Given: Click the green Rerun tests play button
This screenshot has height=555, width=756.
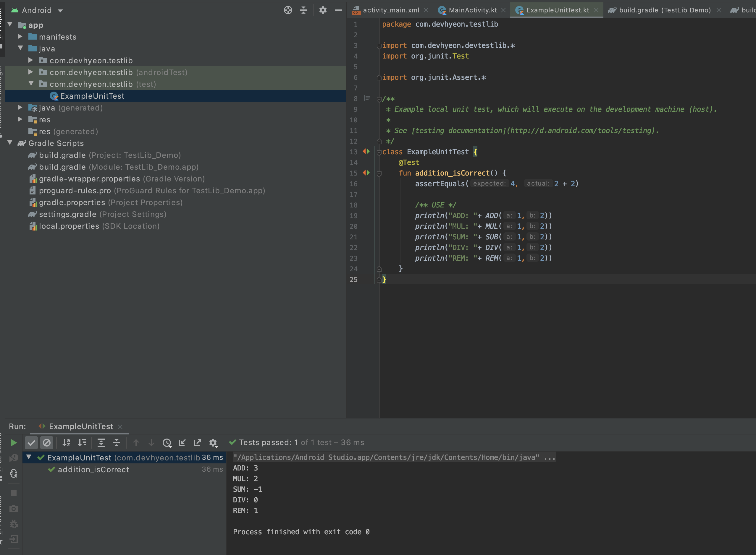Looking at the screenshot, I should click(x=14, y=443).
